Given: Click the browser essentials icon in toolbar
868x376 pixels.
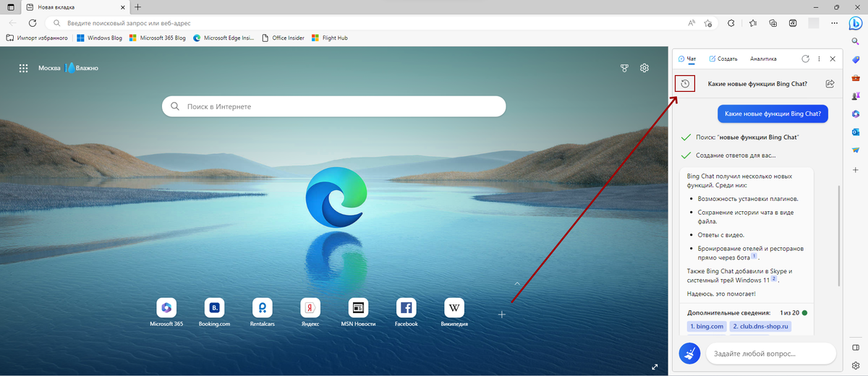Looking at the screenshot, I should click(793, 23).
